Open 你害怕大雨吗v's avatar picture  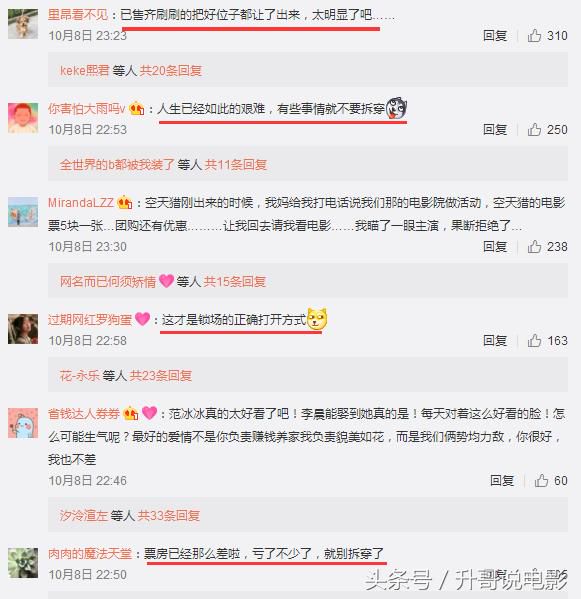coord(23,118)
